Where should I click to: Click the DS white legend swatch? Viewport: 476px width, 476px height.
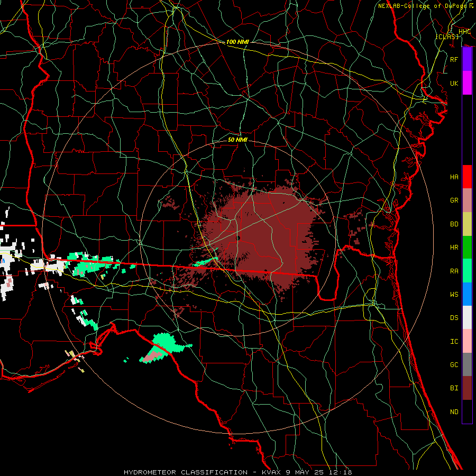(x=467, y=317)
